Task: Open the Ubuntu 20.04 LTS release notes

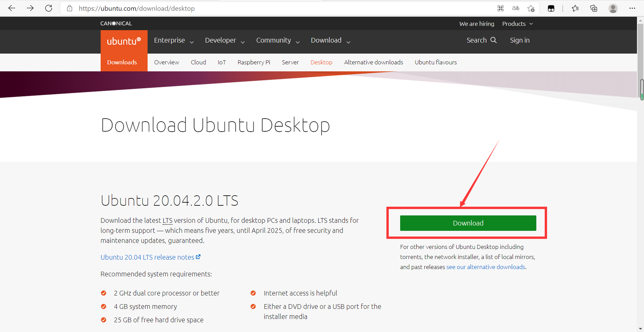Action: coord(148,257)
